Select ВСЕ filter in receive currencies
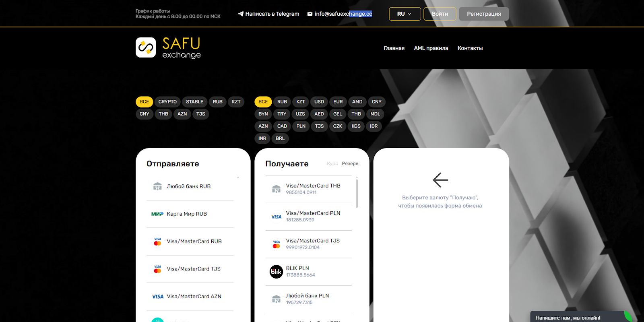This screenshot has width=644, height=322. (x=263, y=102)
